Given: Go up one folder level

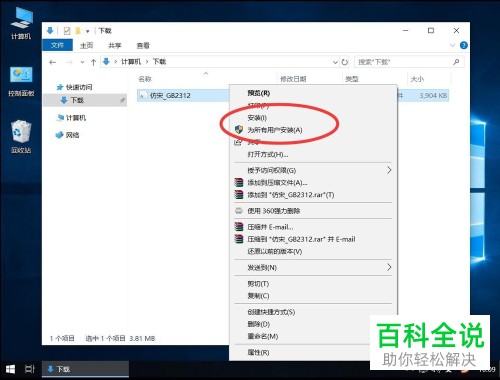Looking at the screenshot, I should tap(93, 62).
